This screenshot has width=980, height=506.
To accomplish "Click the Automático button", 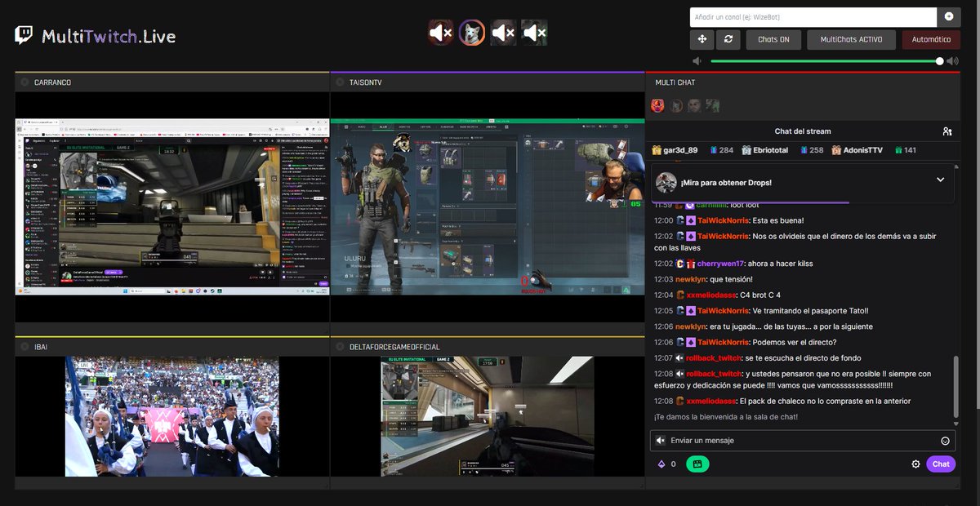I will (931, 39).
